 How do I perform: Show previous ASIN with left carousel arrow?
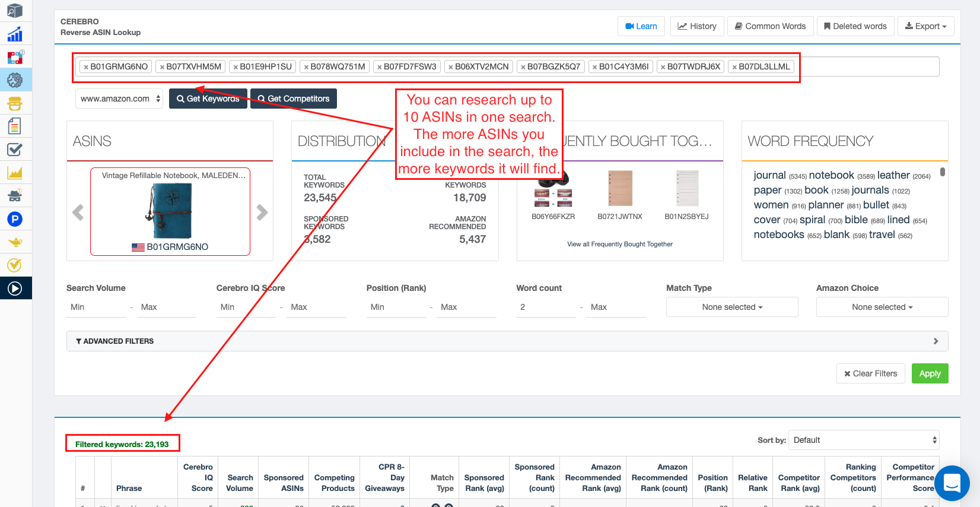[78, 212]
